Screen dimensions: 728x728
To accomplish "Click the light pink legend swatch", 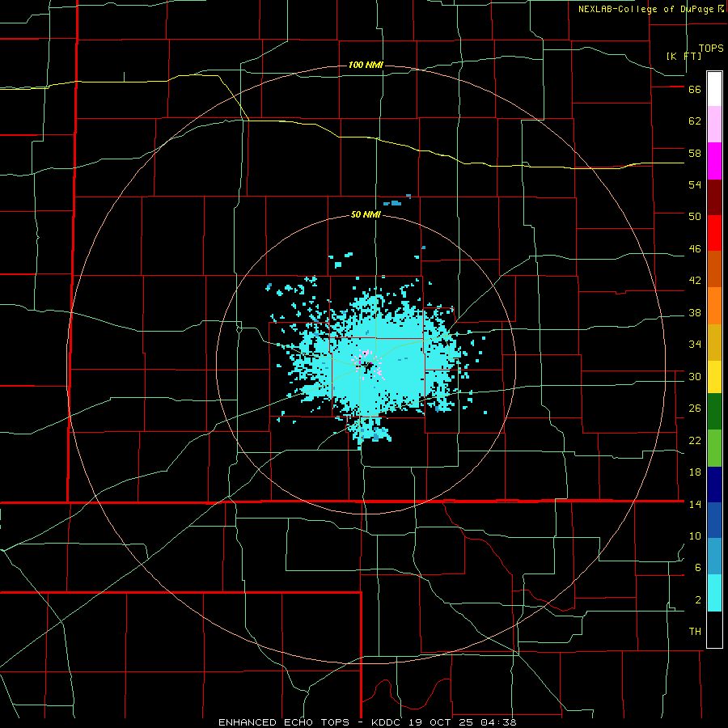I will coord(714,124).
